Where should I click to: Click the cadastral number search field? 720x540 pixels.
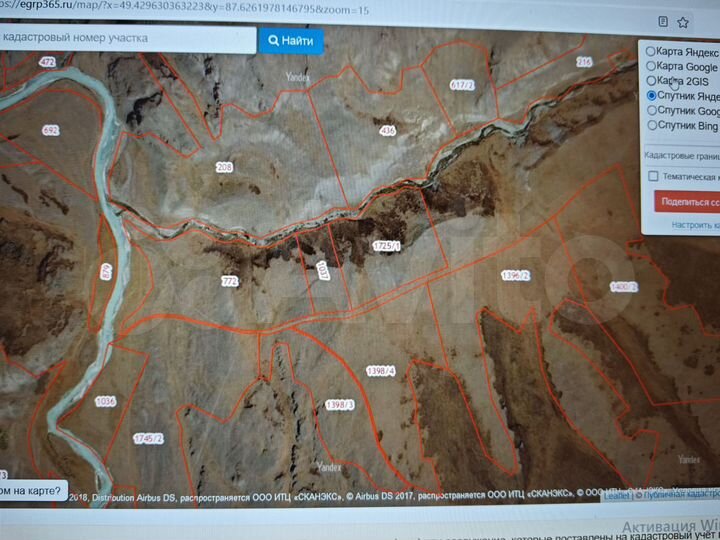coord(125,38)
